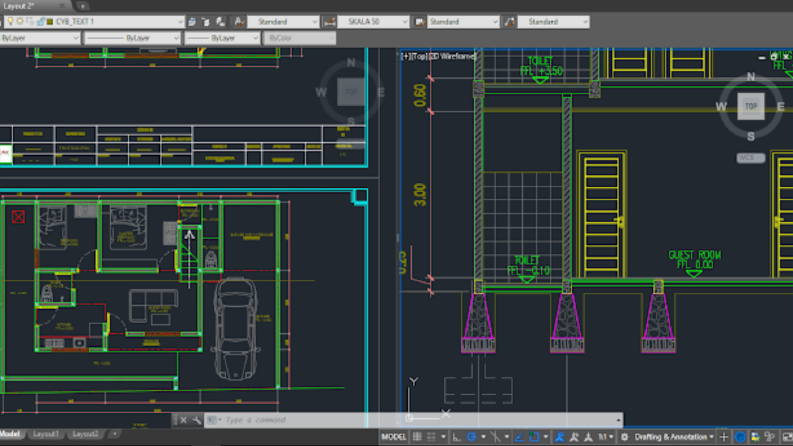Image resolution: width=793 pixels, height=446 pixels.
Task: Open the Drafting & Annotation workspace menu
Action: tap(674, 437)
